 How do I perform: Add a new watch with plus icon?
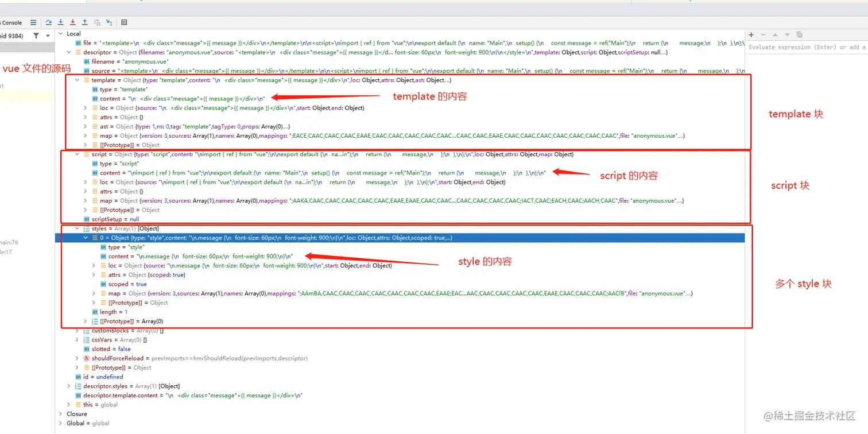[x=751, y=35]
